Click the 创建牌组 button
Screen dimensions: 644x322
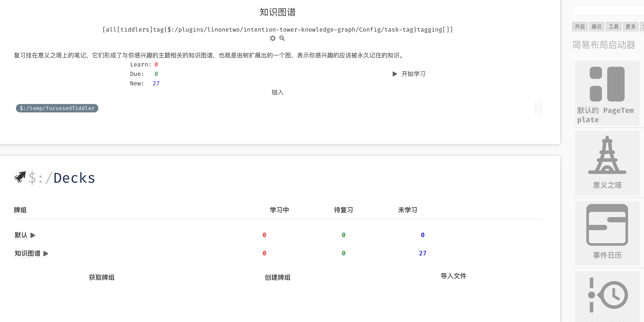click(x=277, y=277)
